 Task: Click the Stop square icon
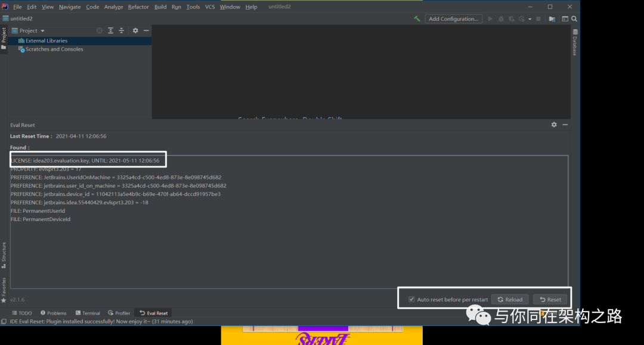point(538,19)
